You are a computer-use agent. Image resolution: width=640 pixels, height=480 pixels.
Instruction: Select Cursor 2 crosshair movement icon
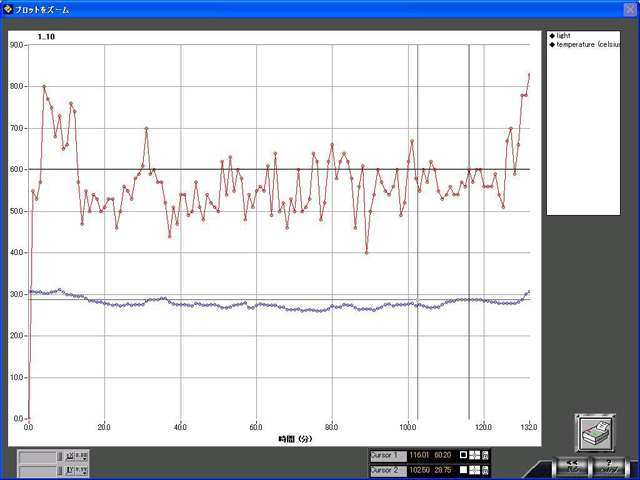click(474, 469)
